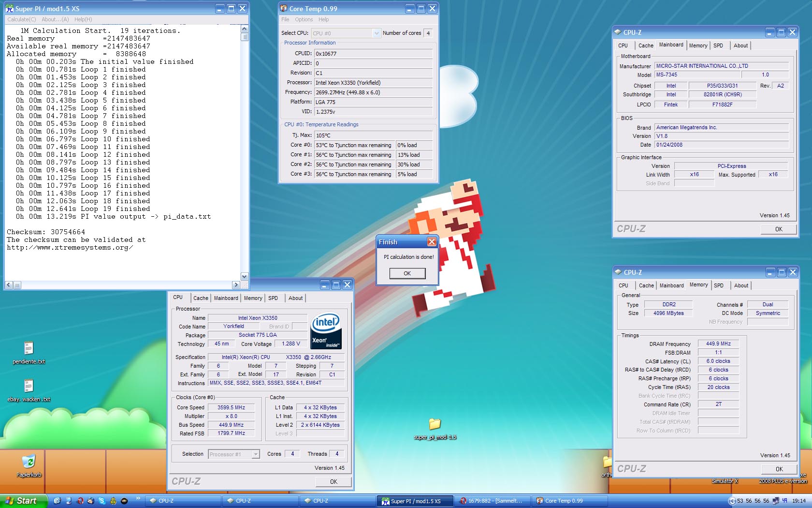Click the Core Temp title bar icon
Image resolution: width=812 pixels, height=508 pixels.
point(284,9)
